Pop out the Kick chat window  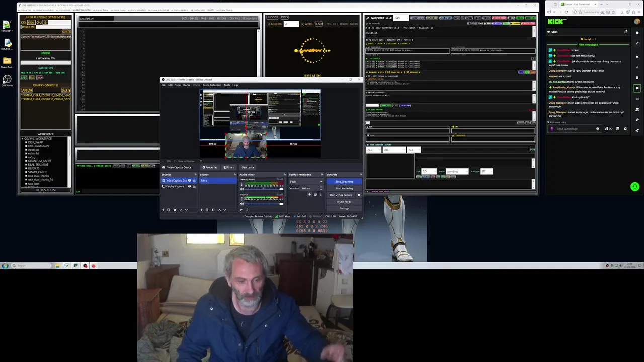pos(626,32)
